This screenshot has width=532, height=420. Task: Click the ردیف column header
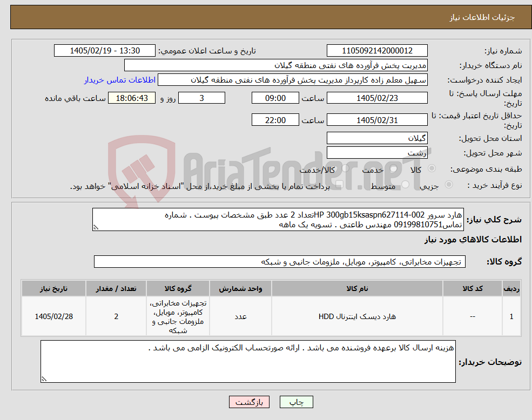point(511,288)
